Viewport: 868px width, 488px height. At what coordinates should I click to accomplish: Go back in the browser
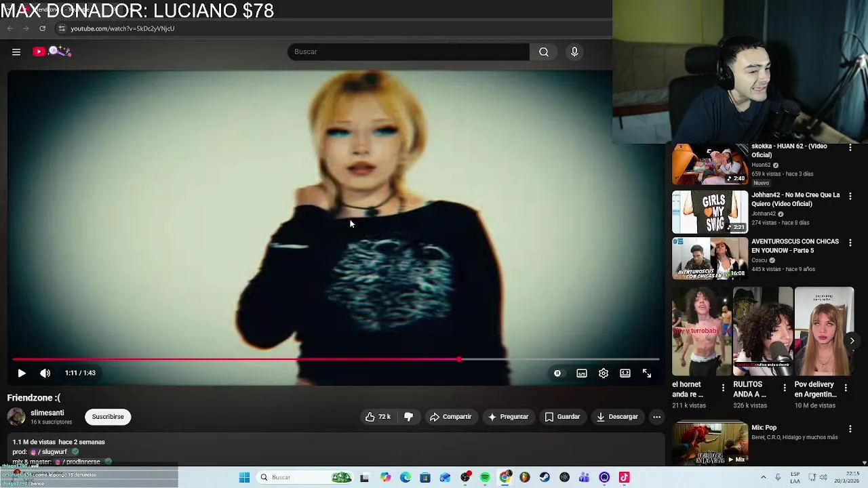tap(10, 28)
